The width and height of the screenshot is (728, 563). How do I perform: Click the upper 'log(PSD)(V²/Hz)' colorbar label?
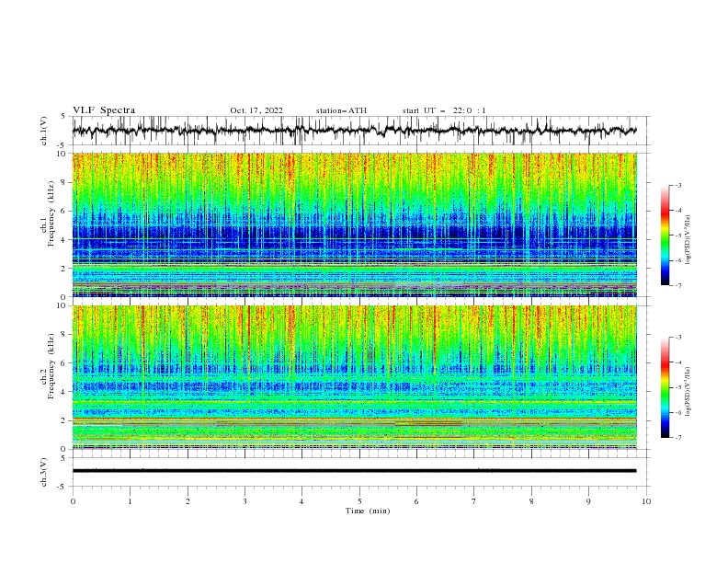[688, 240]
